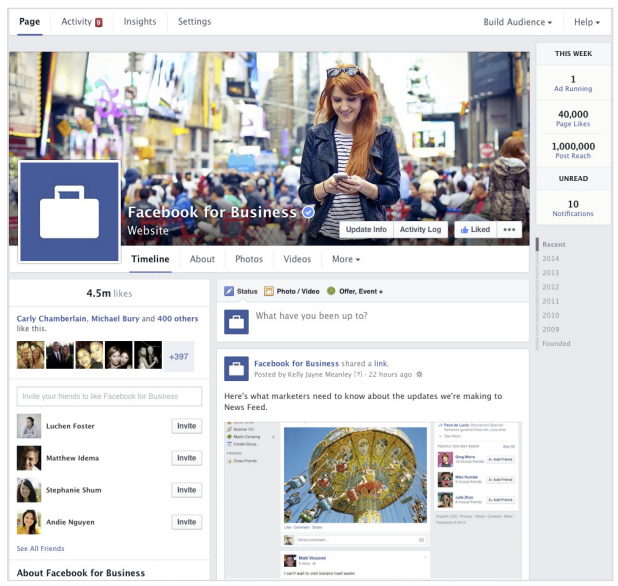Viewport: 618px width, 586px height.
Task: Click Andie Nguyen's profile photo
Action: tap(29, 522)
